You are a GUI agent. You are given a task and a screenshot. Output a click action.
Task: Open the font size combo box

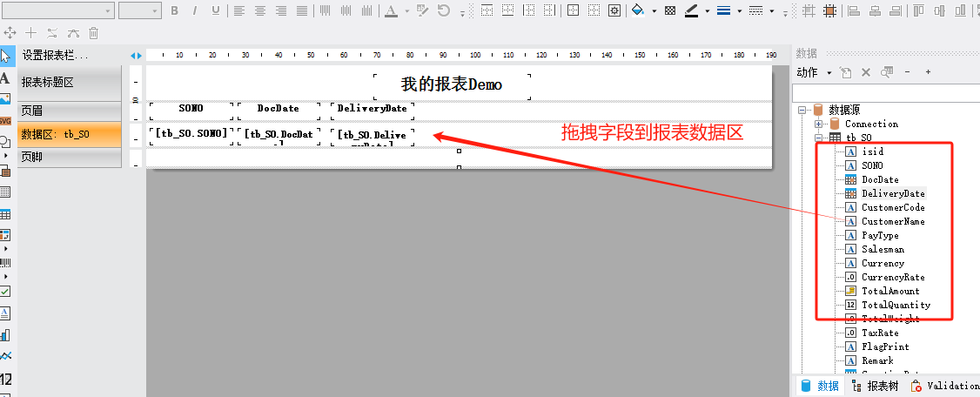(140, 10)
